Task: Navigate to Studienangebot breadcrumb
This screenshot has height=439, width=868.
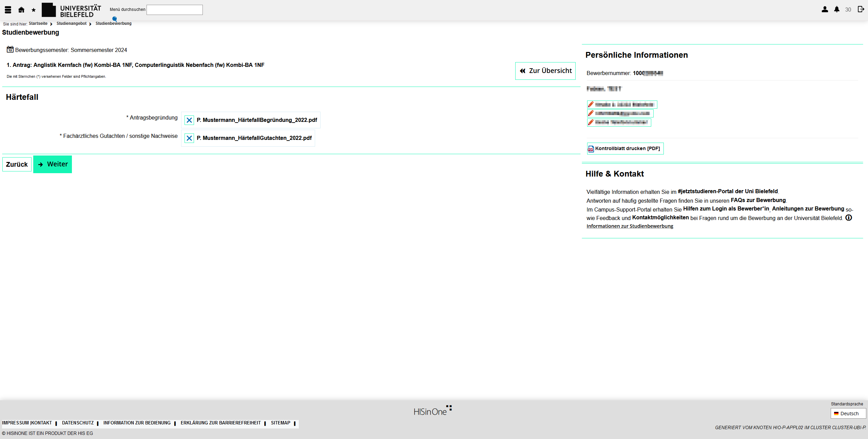Action: pyautogui.click(x=72, y=23)
